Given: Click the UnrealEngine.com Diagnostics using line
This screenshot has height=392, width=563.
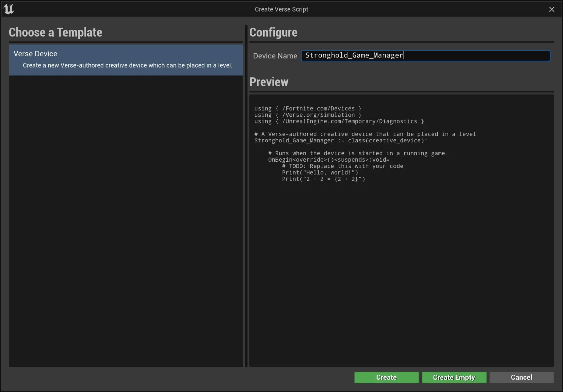Looking at the screenshot, I should coord(339,121).
